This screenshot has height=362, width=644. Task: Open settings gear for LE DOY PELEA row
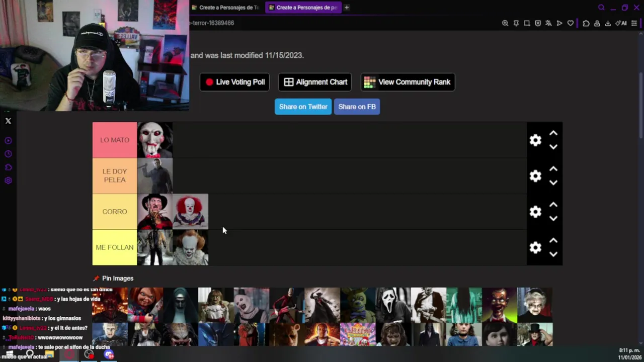click(x=535, y=176)
